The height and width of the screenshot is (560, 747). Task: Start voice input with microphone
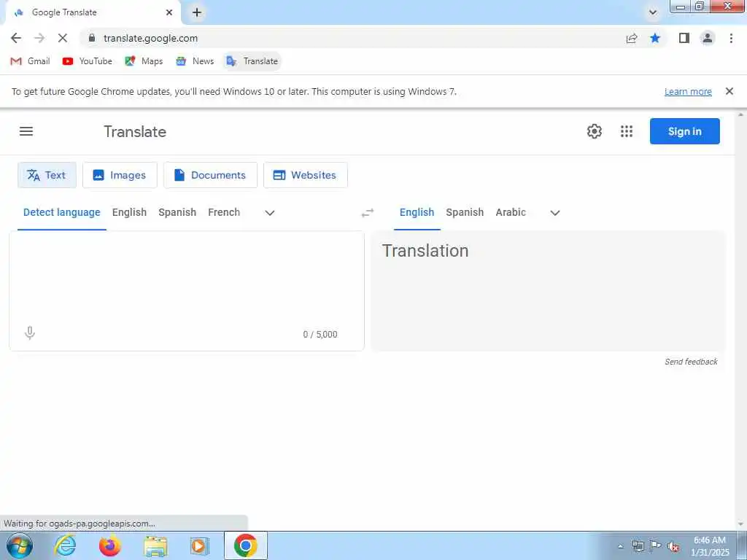29,332
